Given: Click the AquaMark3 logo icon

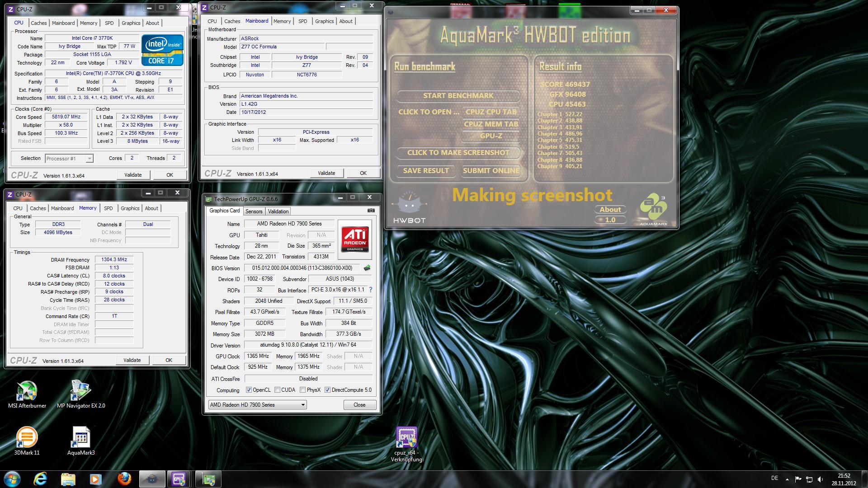Looking at the screenshot, I should point(653,209).
